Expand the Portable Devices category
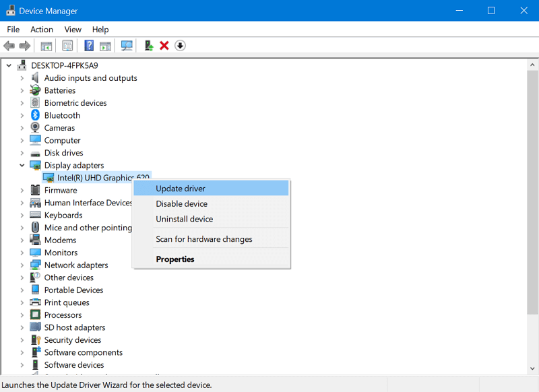The width and height of the screenshot is (539, 392). (x=22, y=290)
